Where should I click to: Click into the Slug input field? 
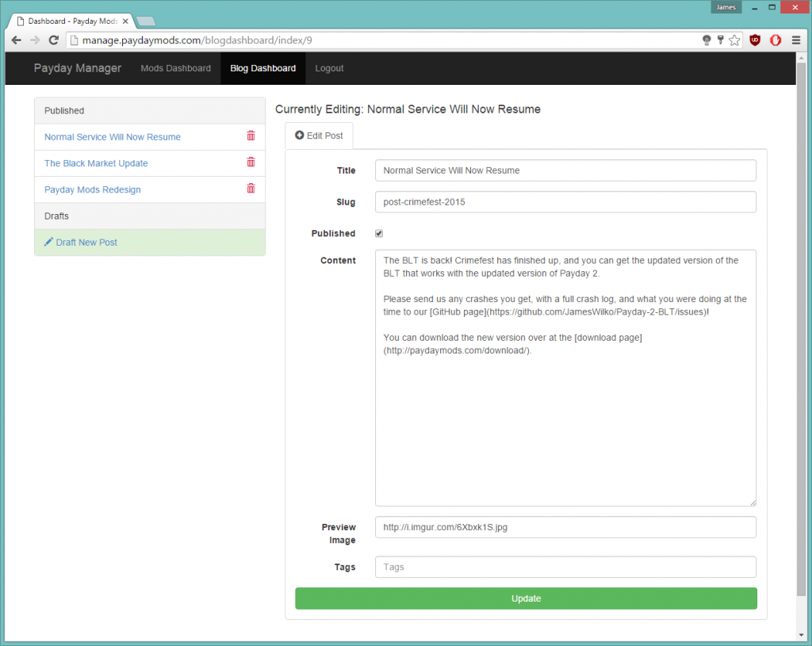(565, 202)
